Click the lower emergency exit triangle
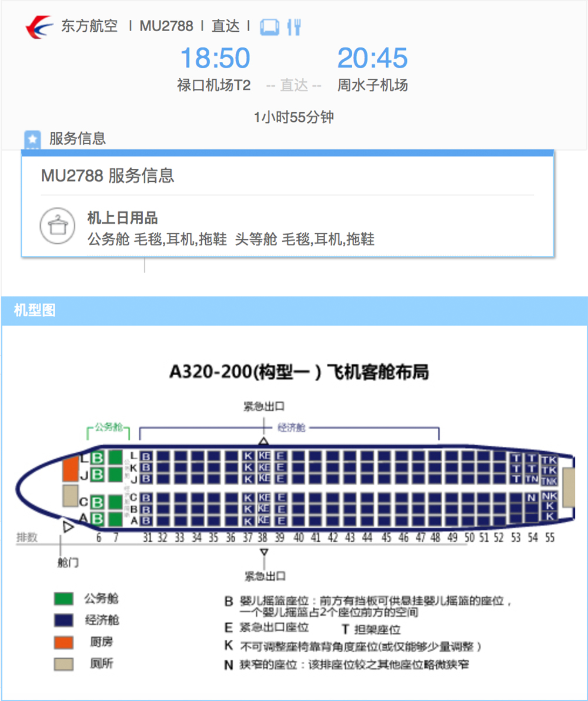588x701 pixels. 264,552
